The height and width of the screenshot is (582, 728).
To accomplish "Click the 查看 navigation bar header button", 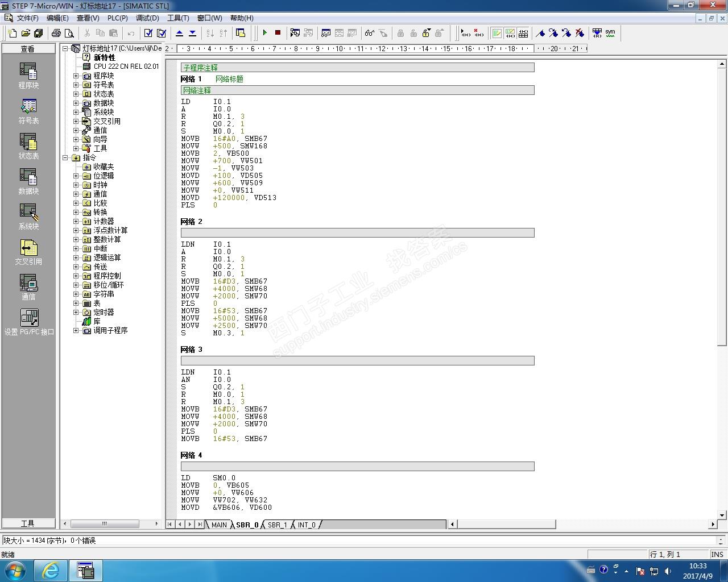I will point(28,49).
